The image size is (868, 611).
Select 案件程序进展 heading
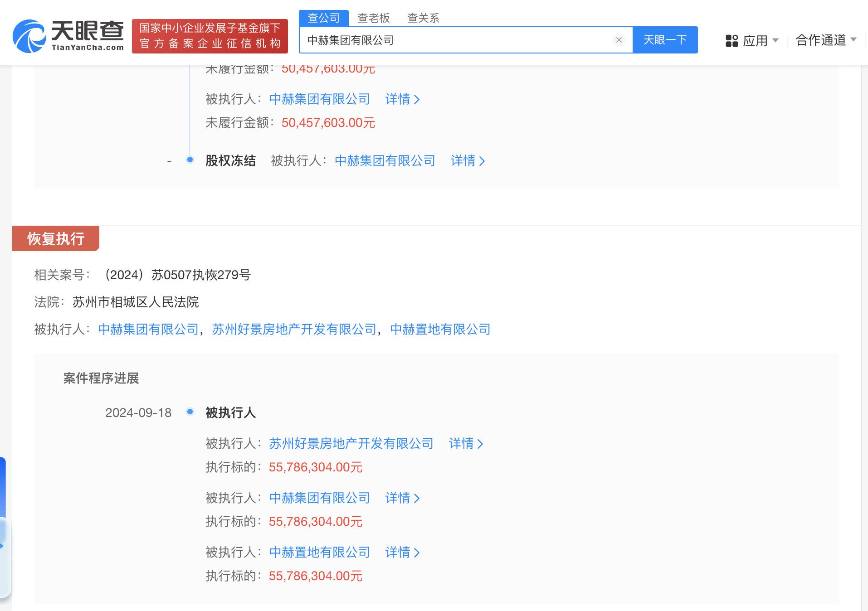click(101, 378)
